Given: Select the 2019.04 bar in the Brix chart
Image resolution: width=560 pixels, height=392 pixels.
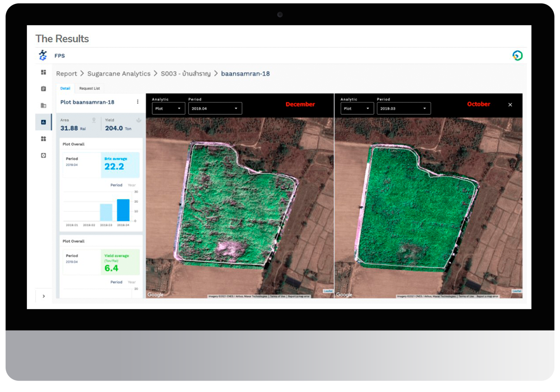Looking at the screenshot, I should pos(123,210).
